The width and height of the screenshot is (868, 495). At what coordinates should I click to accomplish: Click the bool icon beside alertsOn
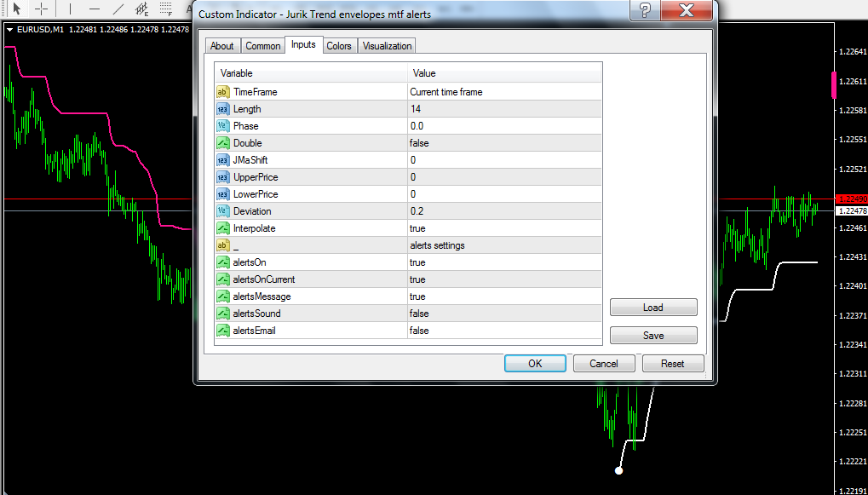(223, 262)
